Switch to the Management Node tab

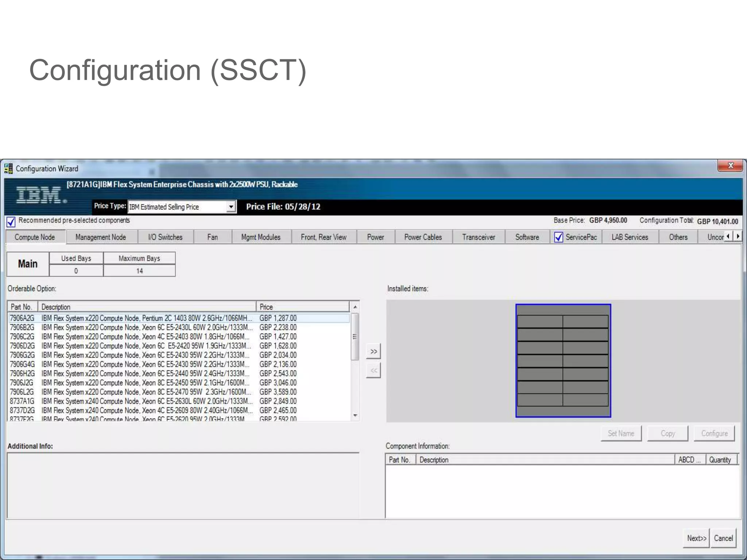101,237
